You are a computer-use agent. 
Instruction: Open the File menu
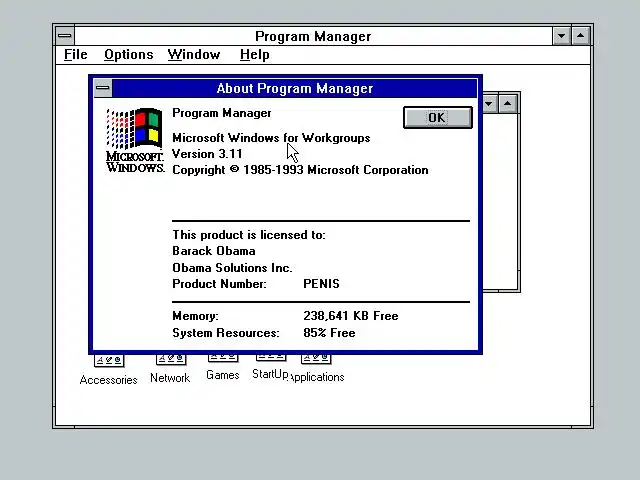click(x=76, y=55)
